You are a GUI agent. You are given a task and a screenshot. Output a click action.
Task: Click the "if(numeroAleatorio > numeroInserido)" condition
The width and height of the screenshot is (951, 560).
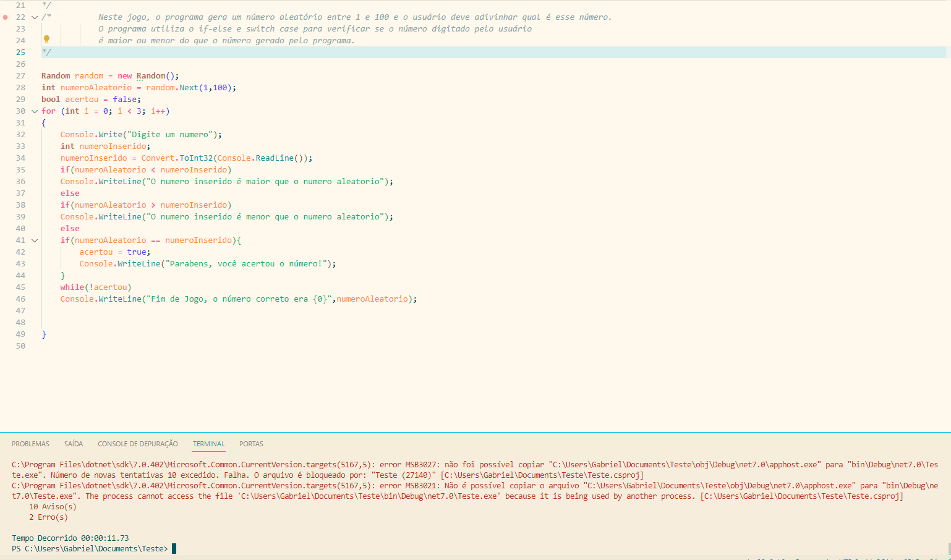(x=146, y=205)
